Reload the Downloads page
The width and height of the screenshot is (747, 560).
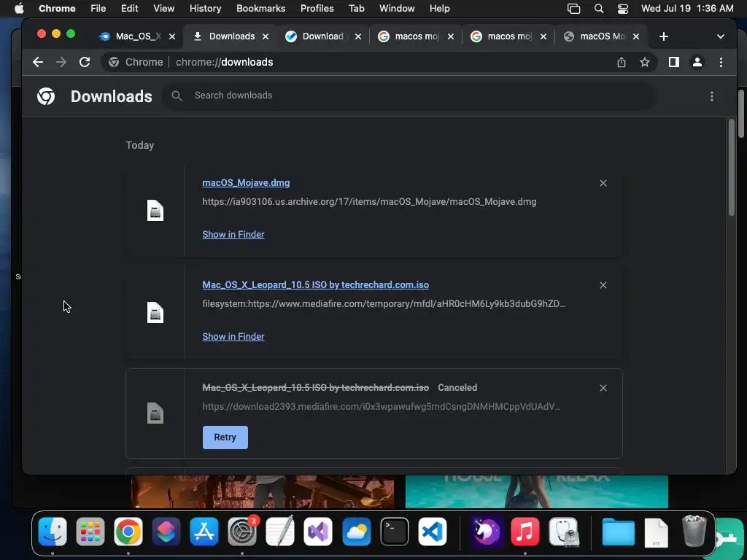(85, 62)
